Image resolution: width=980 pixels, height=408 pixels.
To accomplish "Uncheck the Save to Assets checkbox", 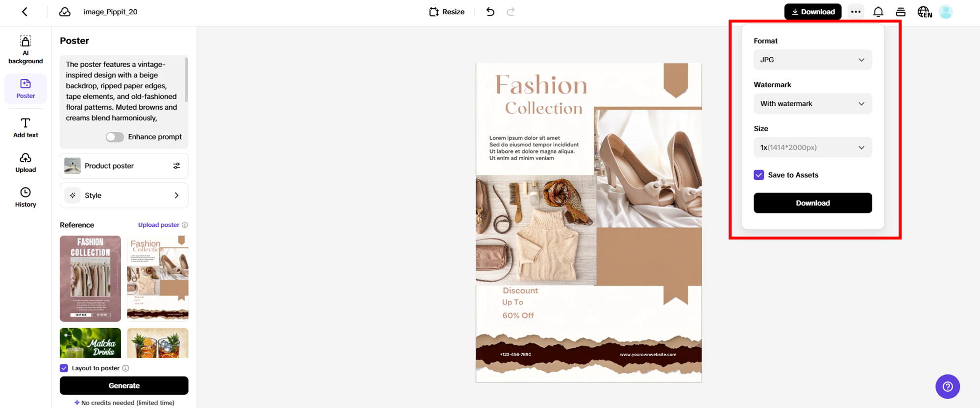I will [x=759, y=175].
